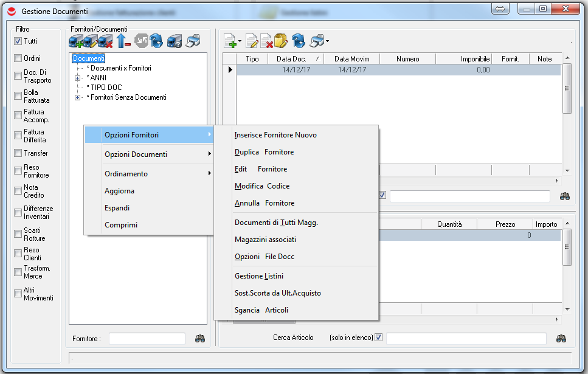Click the new document icon with green plus
This screenshot has width=588, height=374.
coord(230,41)
